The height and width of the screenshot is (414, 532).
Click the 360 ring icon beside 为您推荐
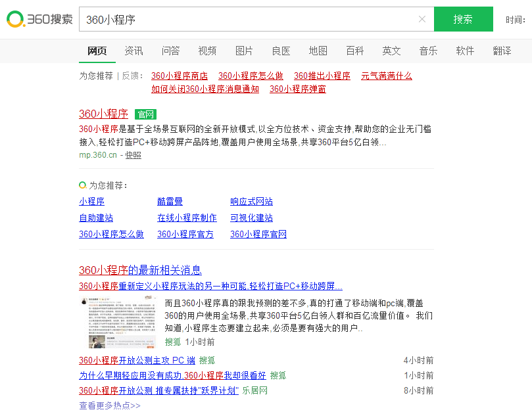click(x=82, y=185)
